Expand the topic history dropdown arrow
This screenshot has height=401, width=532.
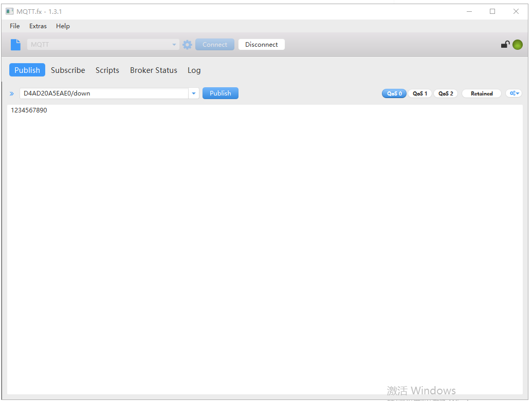pyautogui.click(x=194, y=93)
